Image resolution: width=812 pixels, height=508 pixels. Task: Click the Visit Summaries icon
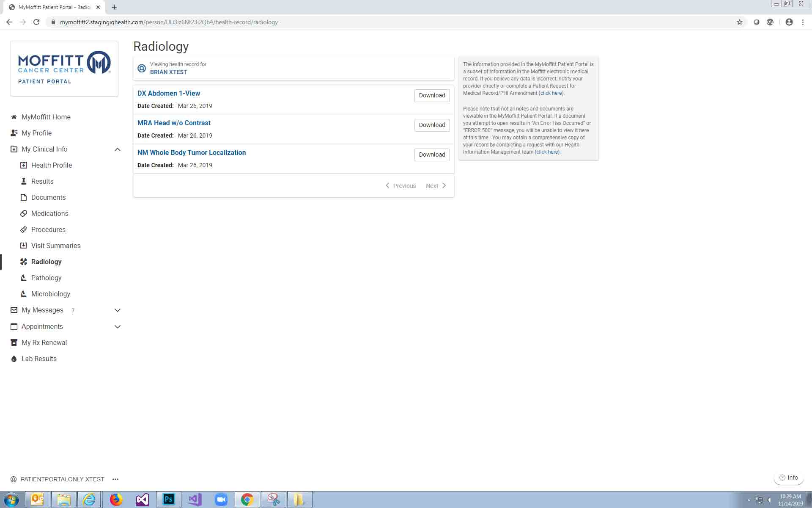pyautogui.click(x=24, y=246)
